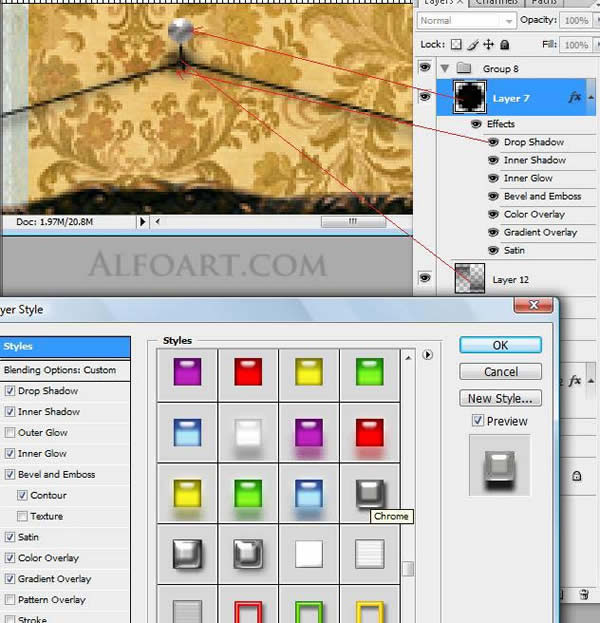Click the New Style... button

500,398
